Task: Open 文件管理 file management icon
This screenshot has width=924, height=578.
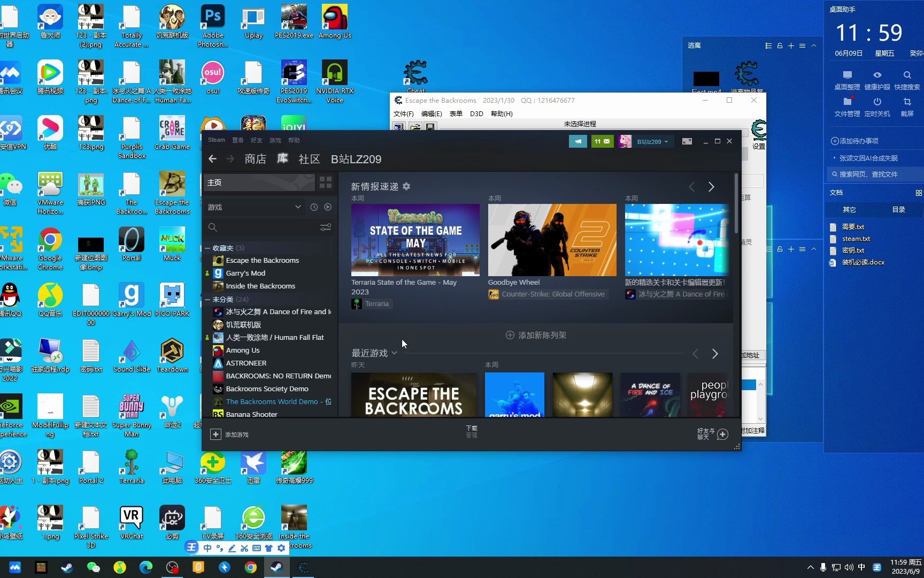Action: 848,102
